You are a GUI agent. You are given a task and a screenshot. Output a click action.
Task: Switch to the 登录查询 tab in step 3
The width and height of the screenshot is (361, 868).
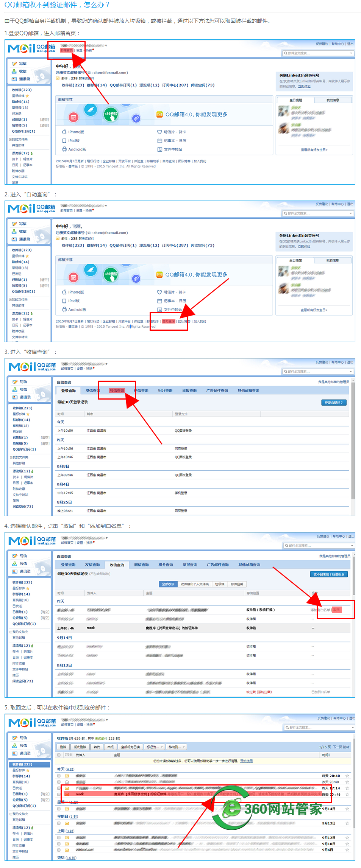point(69,391)
